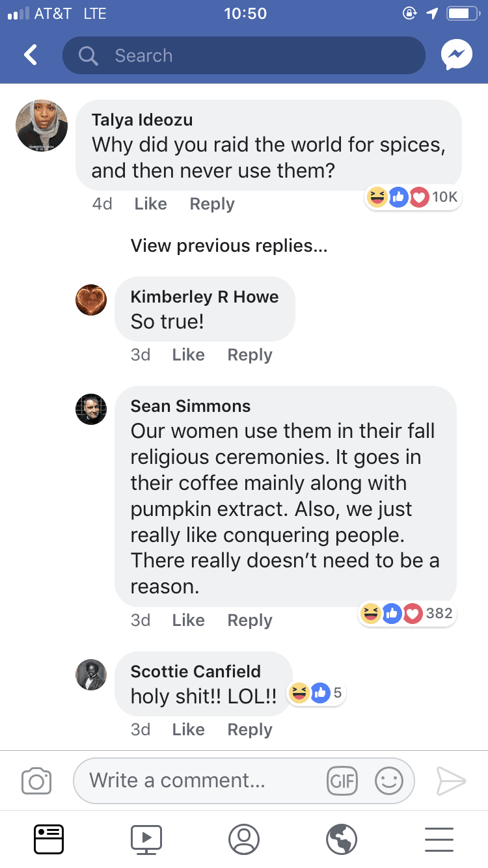Open Talya Ideozu's profile picture
The image size is (488, 868).
click(x=42, y=126)
